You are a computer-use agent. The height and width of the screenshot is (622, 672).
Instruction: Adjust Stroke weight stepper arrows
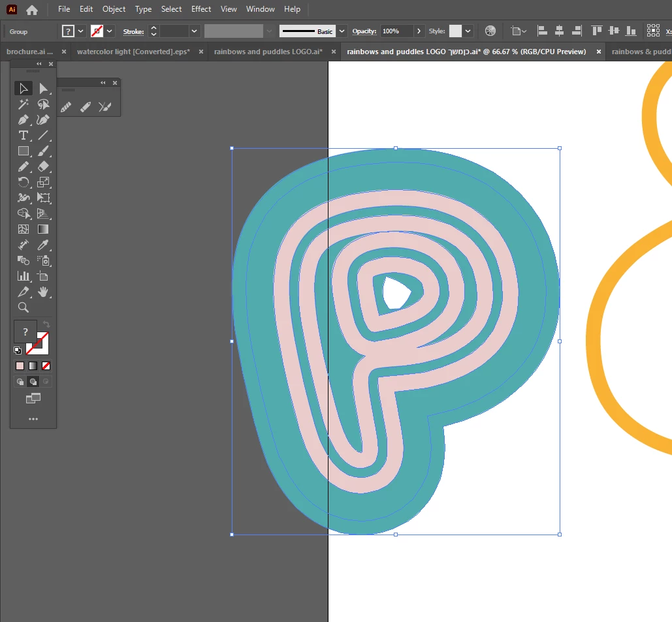coord(154,31)
